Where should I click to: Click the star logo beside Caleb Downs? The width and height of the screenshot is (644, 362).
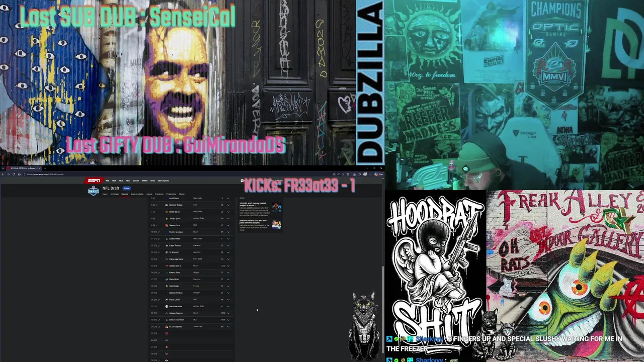pyautogui.click(x=167, y=239)
